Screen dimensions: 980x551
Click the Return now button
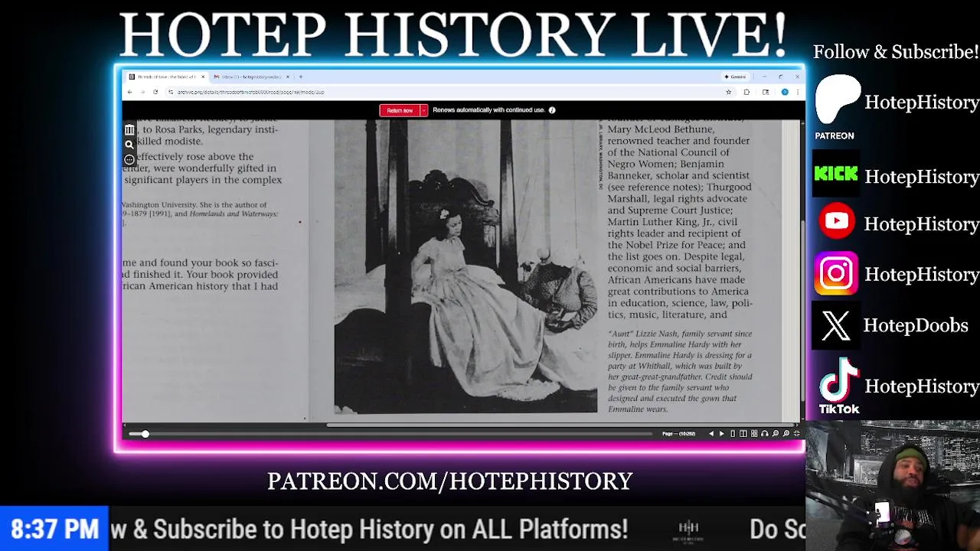pyautogui.click(x=399, y=110)
